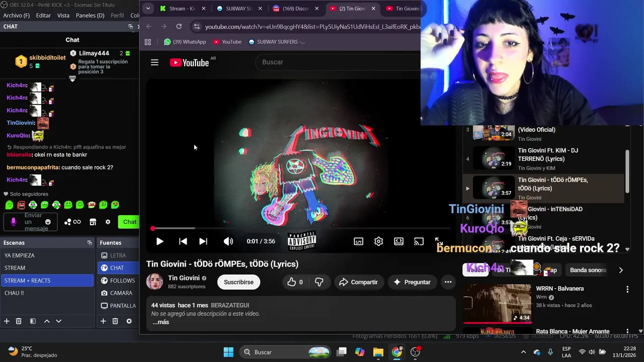644x362 pixels.
Task: Mute the YouTube player volume
Action: 228,241
